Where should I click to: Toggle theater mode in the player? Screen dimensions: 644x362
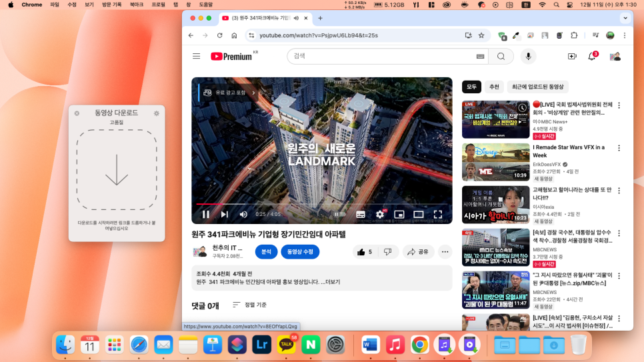(419, 214)
